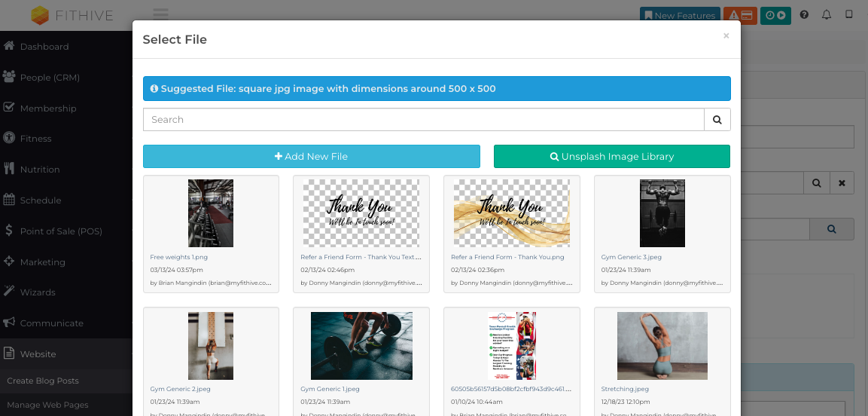Click the Website document icon
The width and height of the screenshot is (868, 416).
(8, 353)
